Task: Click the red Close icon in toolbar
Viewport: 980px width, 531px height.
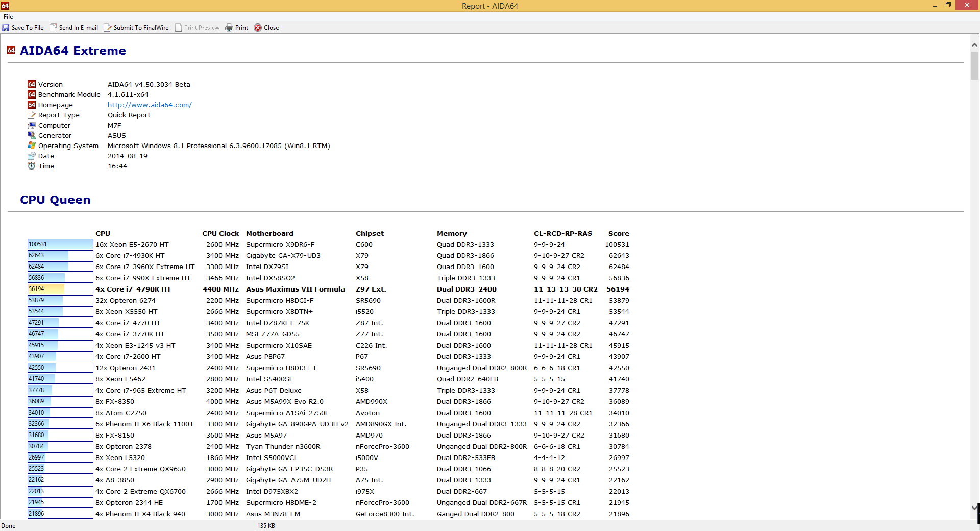Action: [x=258, y=28]
